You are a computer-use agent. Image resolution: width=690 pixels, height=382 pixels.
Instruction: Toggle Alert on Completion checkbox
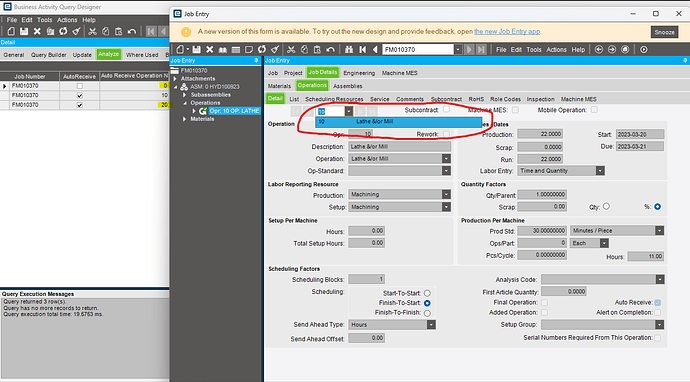coord(657,312)
